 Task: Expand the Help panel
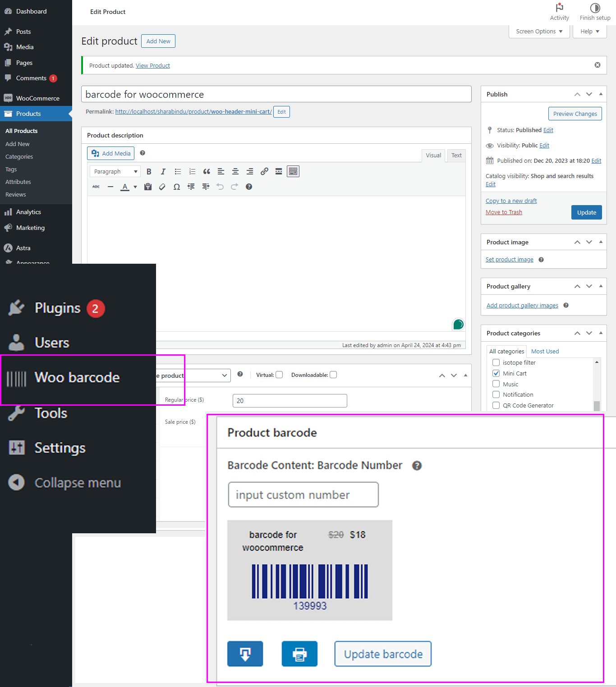[x=590, y=31]
